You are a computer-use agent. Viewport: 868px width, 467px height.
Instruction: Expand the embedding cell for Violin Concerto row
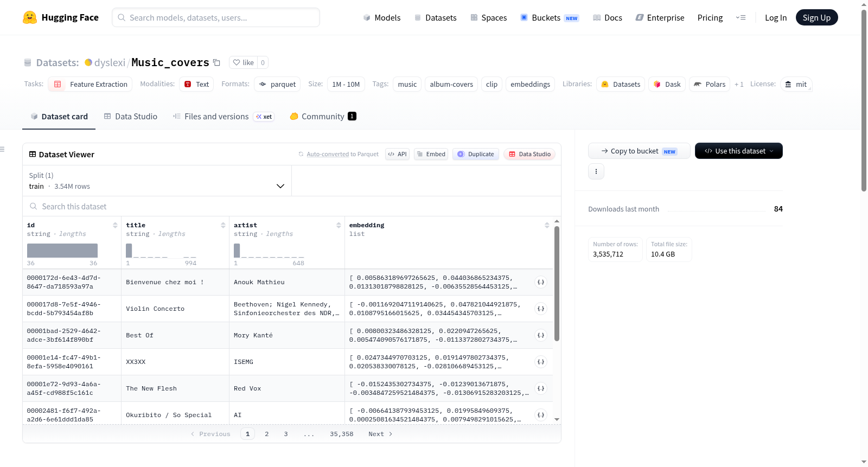click(x=541, y=309)
